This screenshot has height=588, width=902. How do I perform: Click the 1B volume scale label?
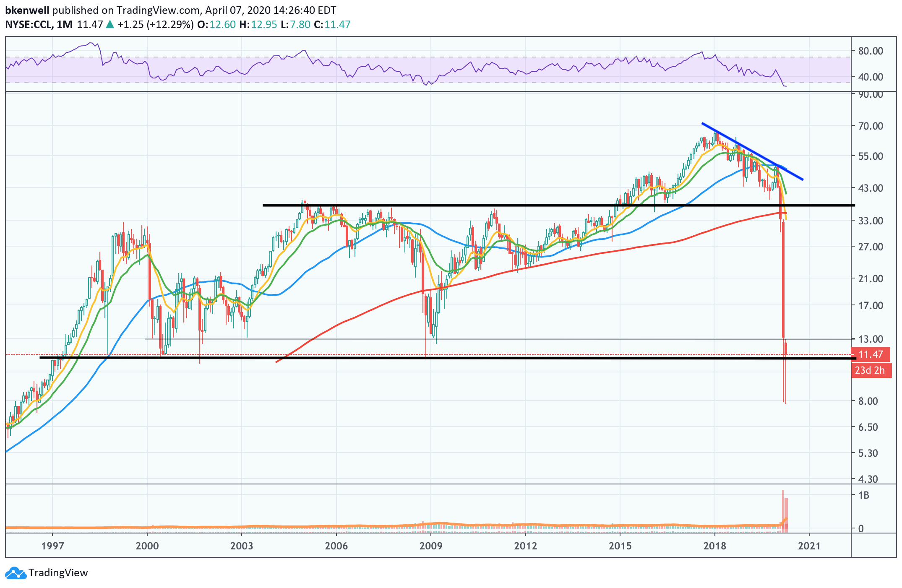click(863, 495)
